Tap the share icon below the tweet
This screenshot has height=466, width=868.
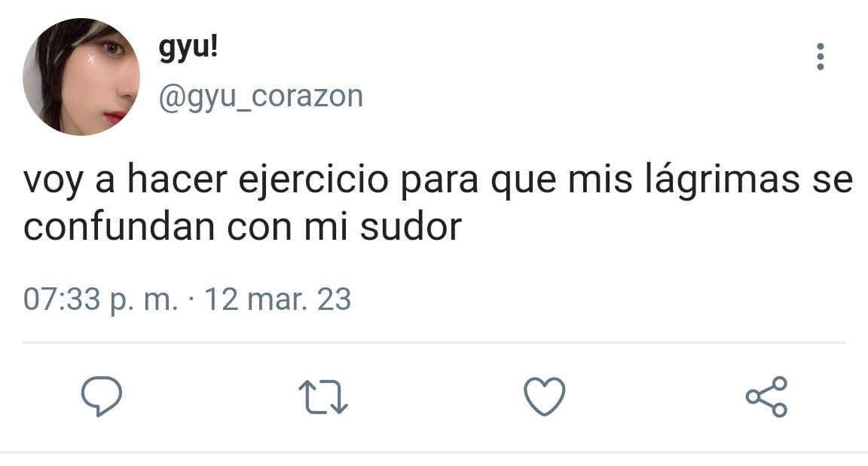[x=767, y=396]
